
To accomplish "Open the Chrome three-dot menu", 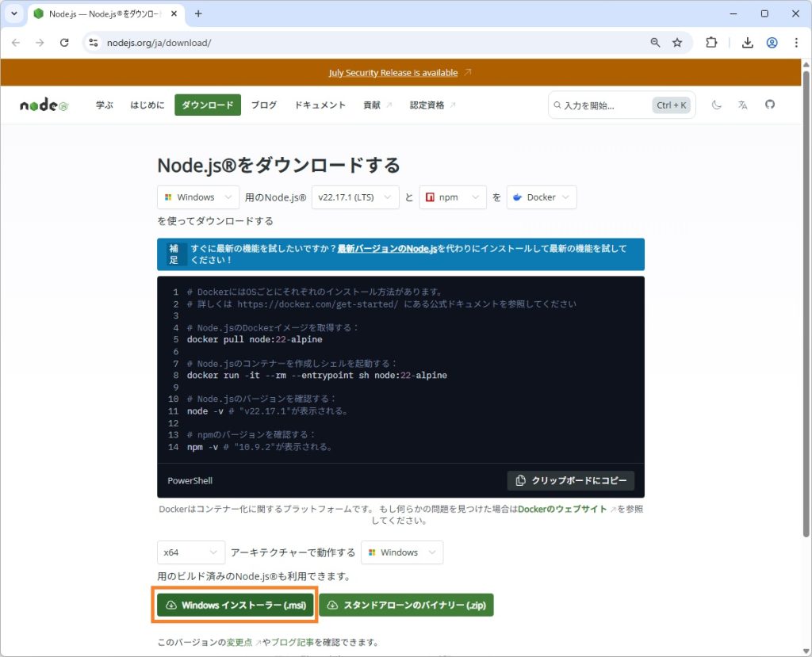I will tap(796, 43).
